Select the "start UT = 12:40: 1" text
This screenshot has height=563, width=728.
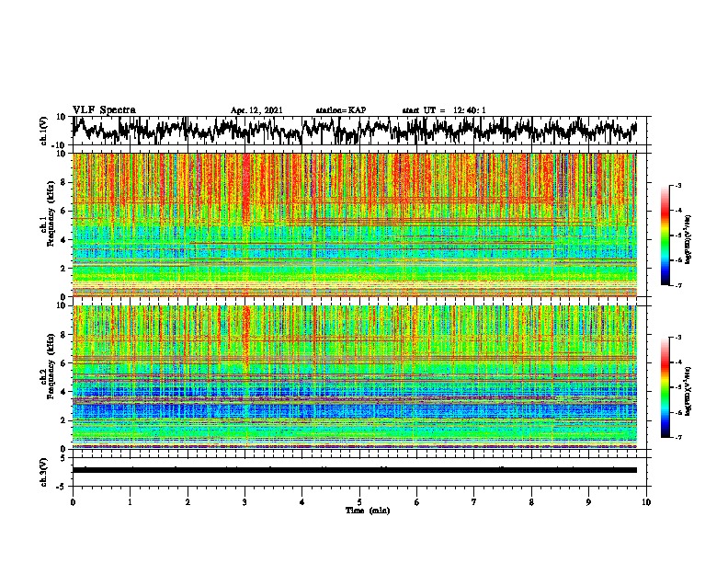[444, 110]
